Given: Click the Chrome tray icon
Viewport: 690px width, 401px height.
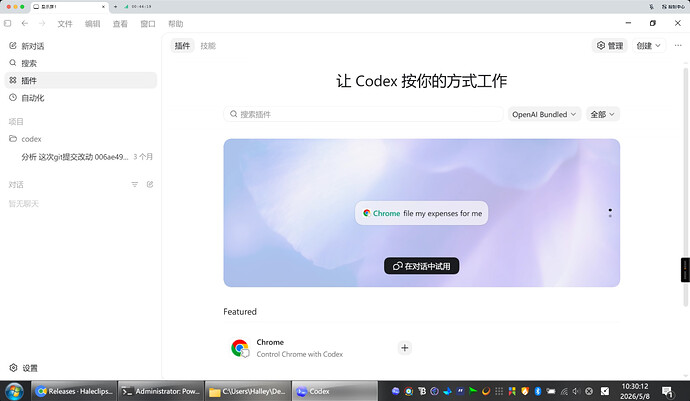Looking at the screenshot, I should point(409,391).
